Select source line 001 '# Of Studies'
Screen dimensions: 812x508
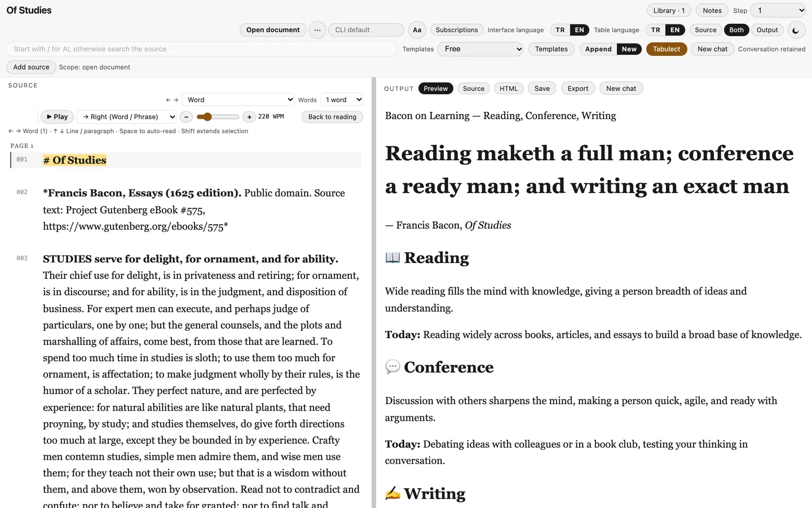coord(186,160)
